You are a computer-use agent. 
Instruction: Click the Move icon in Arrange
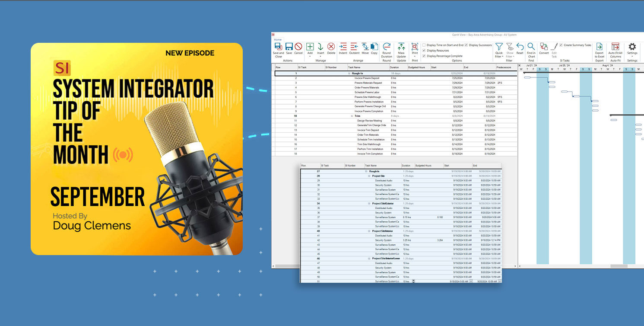coord(365,46)
